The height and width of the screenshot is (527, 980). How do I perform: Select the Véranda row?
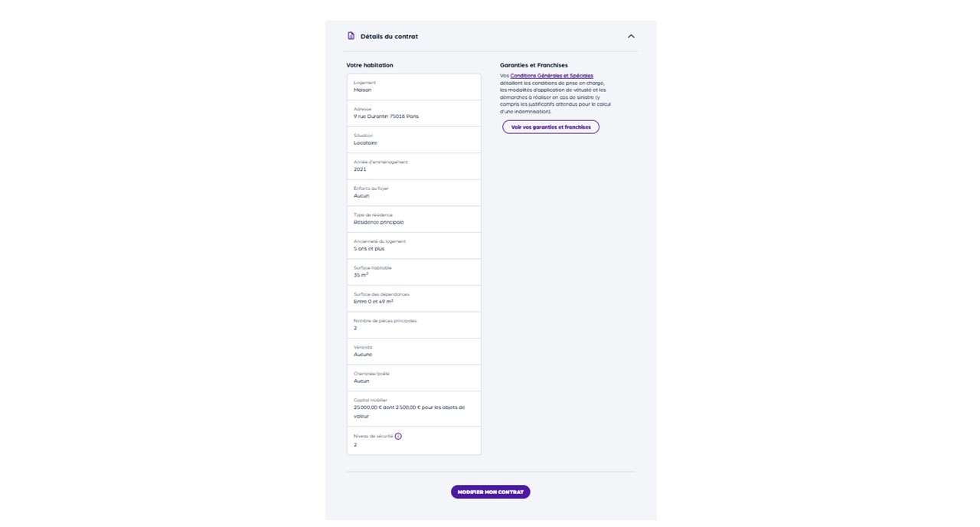pos(413,351)
